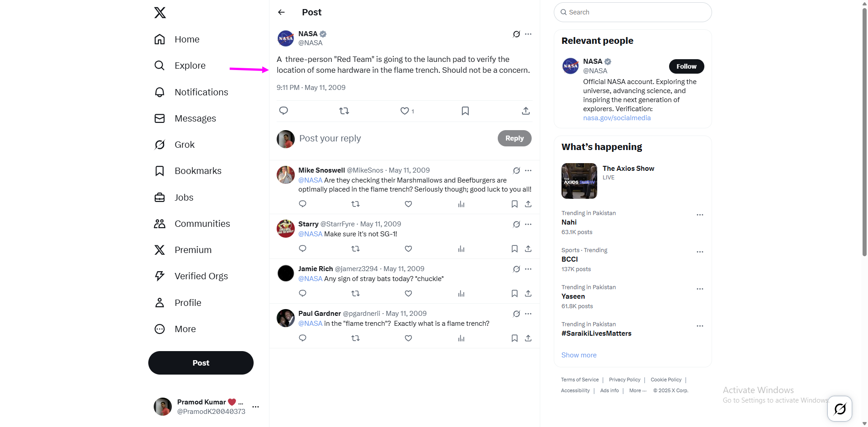Open the nasa.gov/socialmedia link
The image size is (868, 427).
click(617, 118)
